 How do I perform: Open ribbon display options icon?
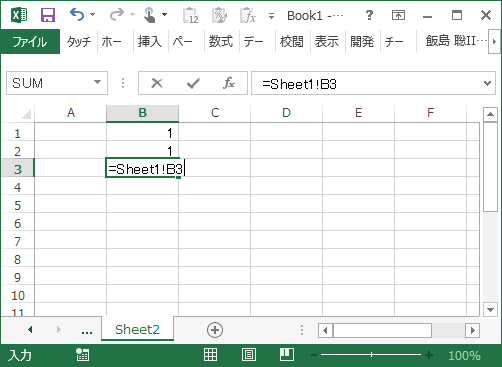click(x=398, y=15)
